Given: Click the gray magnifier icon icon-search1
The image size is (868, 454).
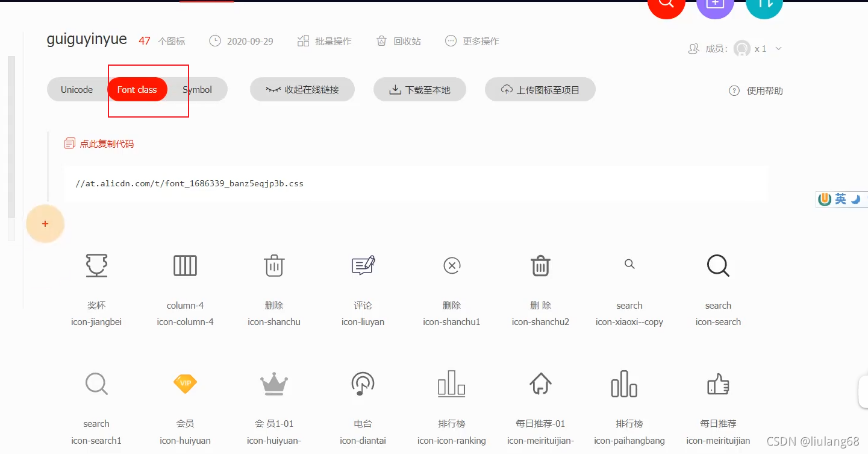Looking at the screenshot, I should [96, 383].
